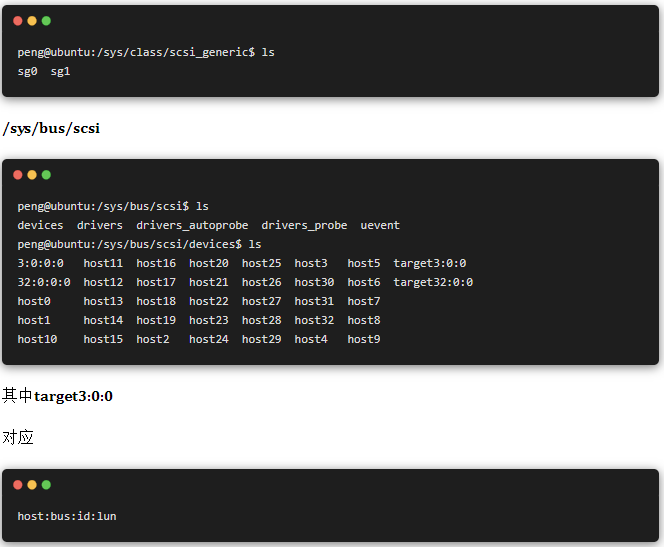Click red dot on /sys/bus/scsi terminal block
This screenshot has width=664, height=547.
pyautogui.click(x=18, y=175)
